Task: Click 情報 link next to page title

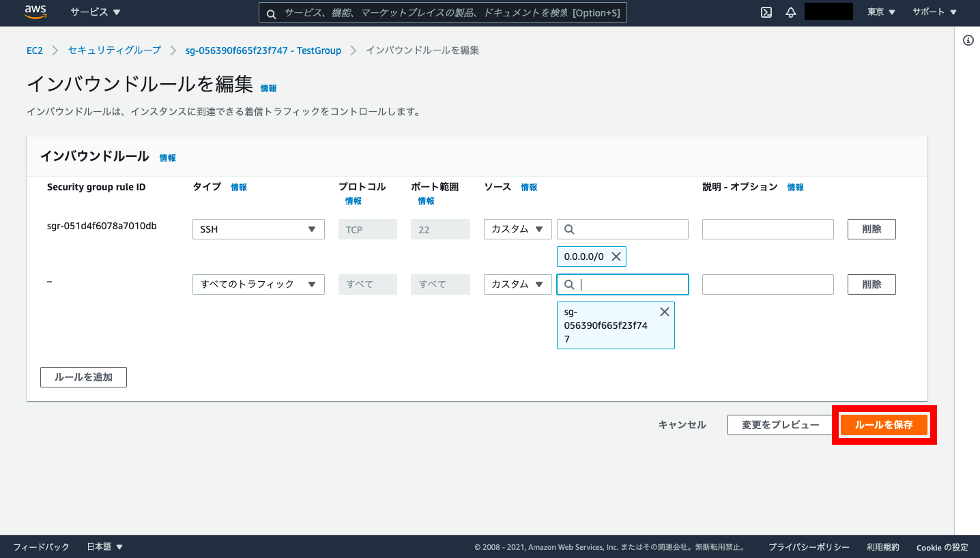Action: click(x=269, y=89)
